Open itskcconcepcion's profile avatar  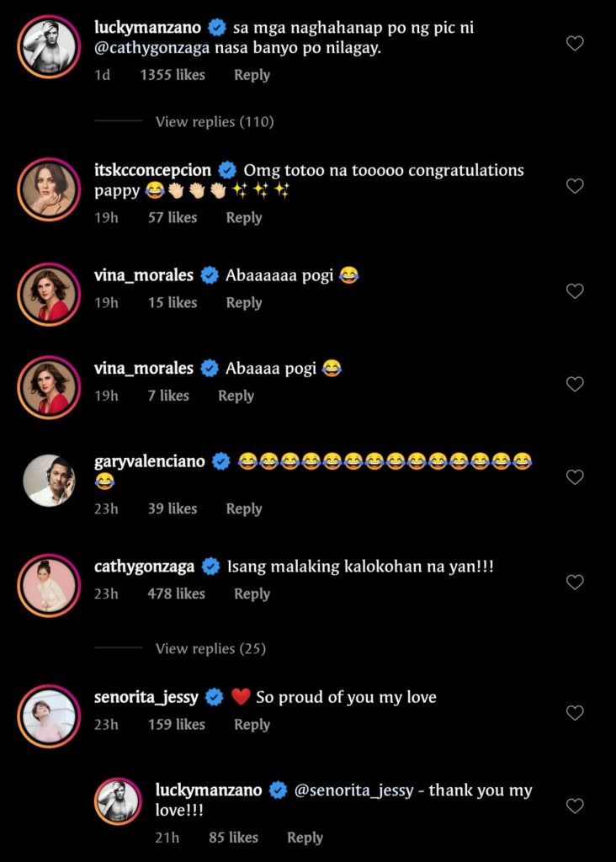(x=49, y=189)
